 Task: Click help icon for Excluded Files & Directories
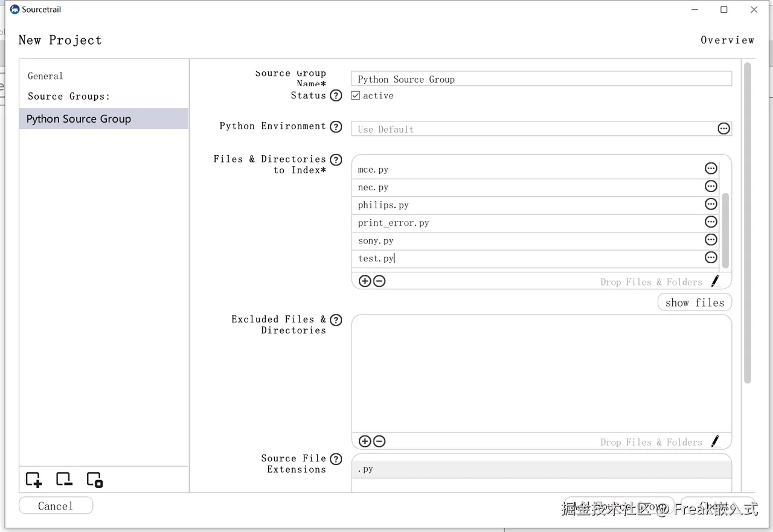(336, 320)
